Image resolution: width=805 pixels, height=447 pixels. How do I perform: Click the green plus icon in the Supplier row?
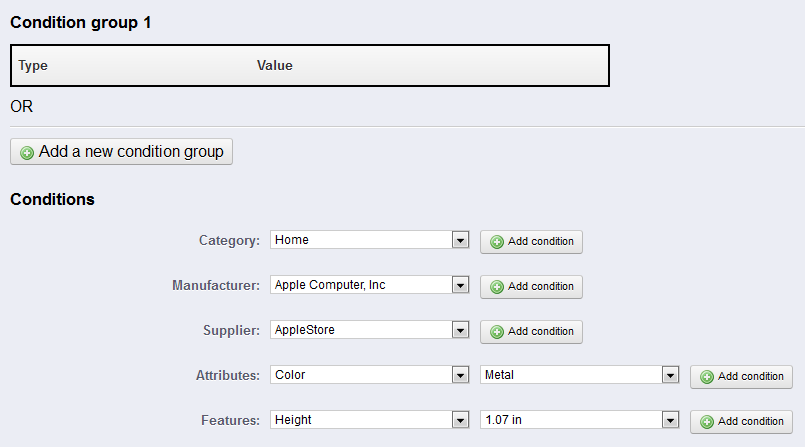click(496, 332)
